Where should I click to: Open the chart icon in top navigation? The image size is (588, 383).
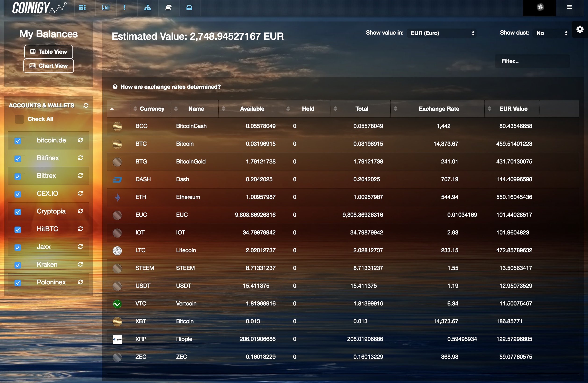click(106, 7)
